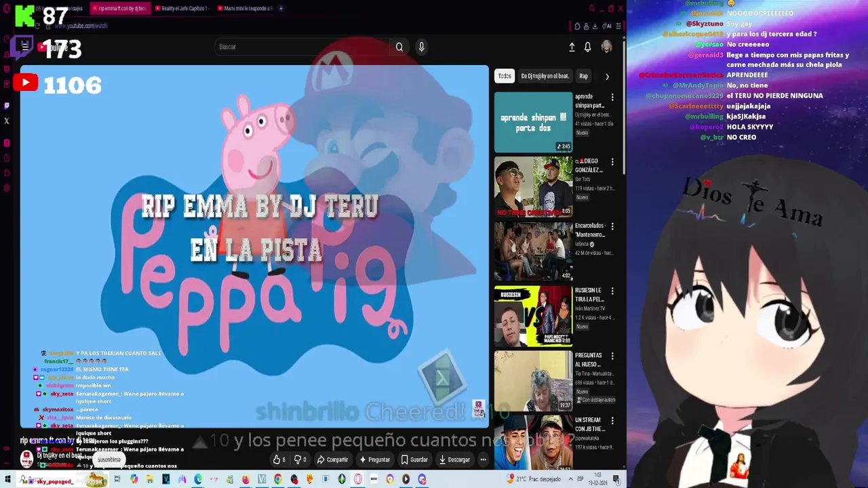
Task: Open the YouTube account avatar menu
Action: coord(606,47)
